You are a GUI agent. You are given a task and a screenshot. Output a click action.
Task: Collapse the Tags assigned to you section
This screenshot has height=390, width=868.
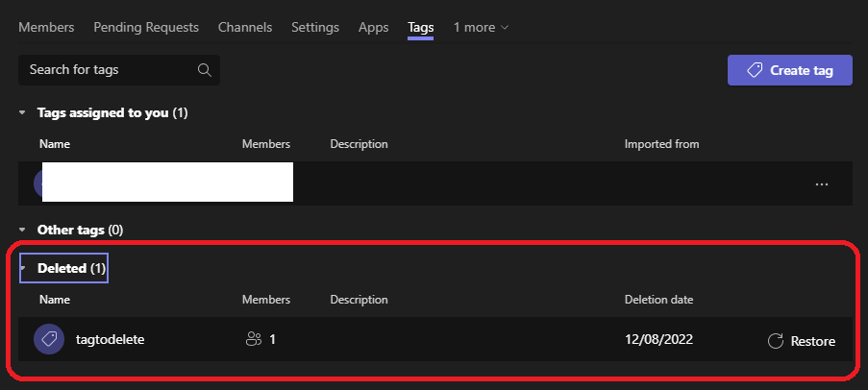22,113
